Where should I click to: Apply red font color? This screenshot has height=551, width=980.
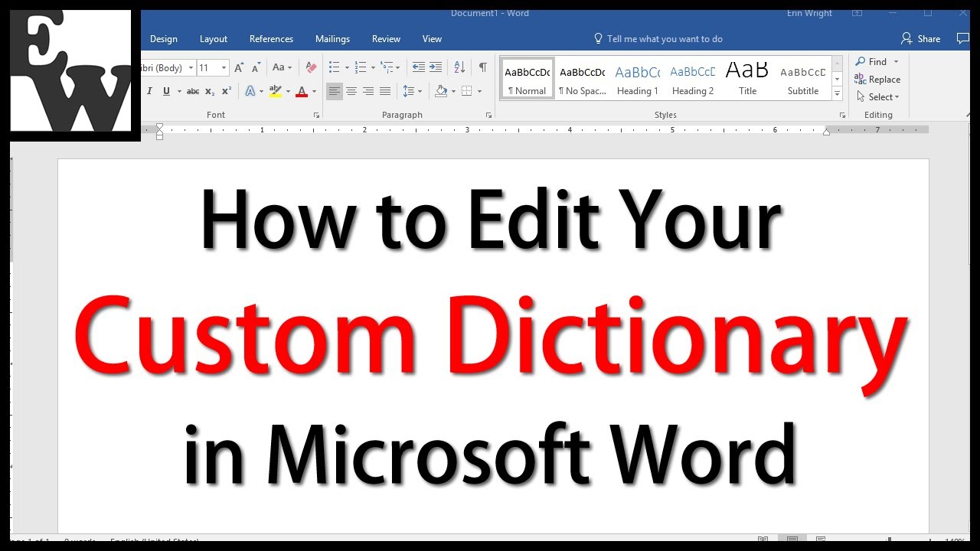[x=302, y=91]
